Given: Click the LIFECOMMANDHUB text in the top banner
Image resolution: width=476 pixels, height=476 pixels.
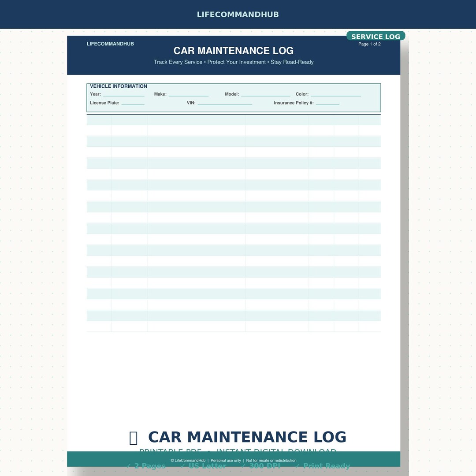Looking at the screenshot, I should 238,14.
